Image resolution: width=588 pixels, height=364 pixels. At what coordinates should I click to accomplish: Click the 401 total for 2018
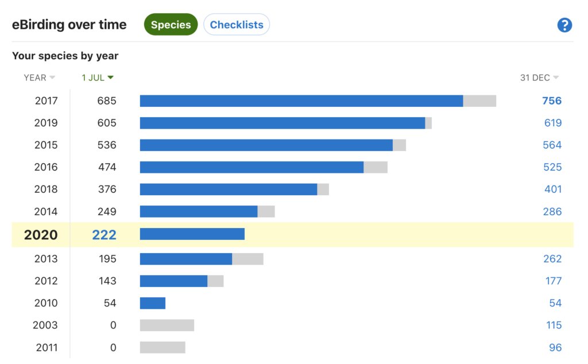553,189
